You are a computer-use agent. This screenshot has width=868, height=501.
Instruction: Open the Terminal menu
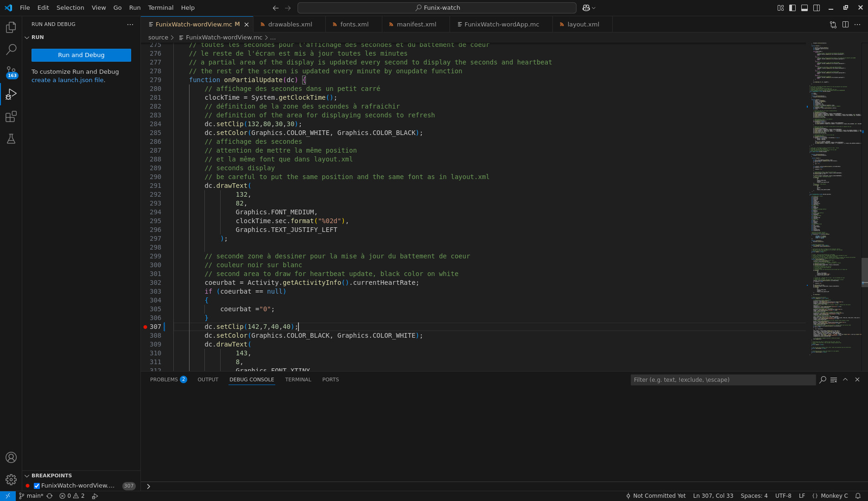(160, 8)
